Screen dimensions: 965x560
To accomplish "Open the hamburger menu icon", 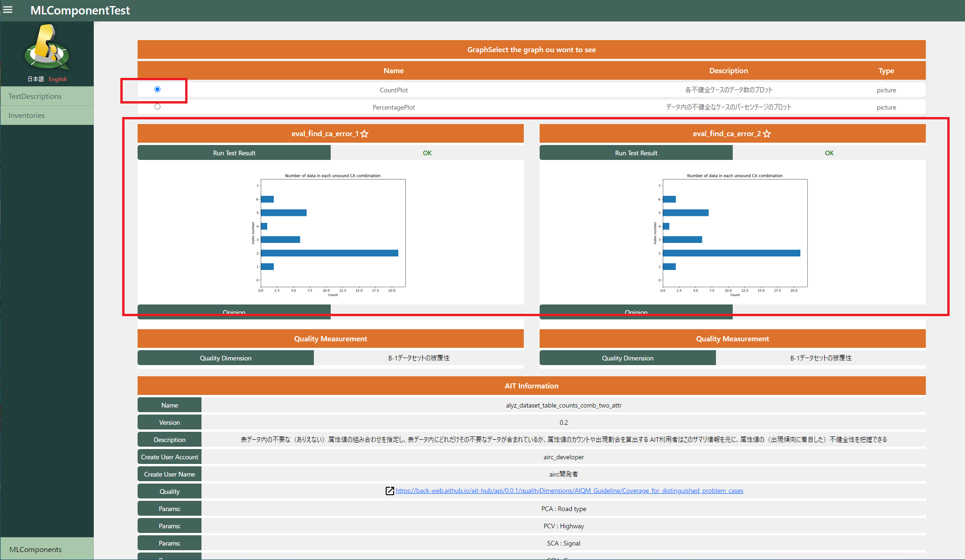I will click(8, 9).
